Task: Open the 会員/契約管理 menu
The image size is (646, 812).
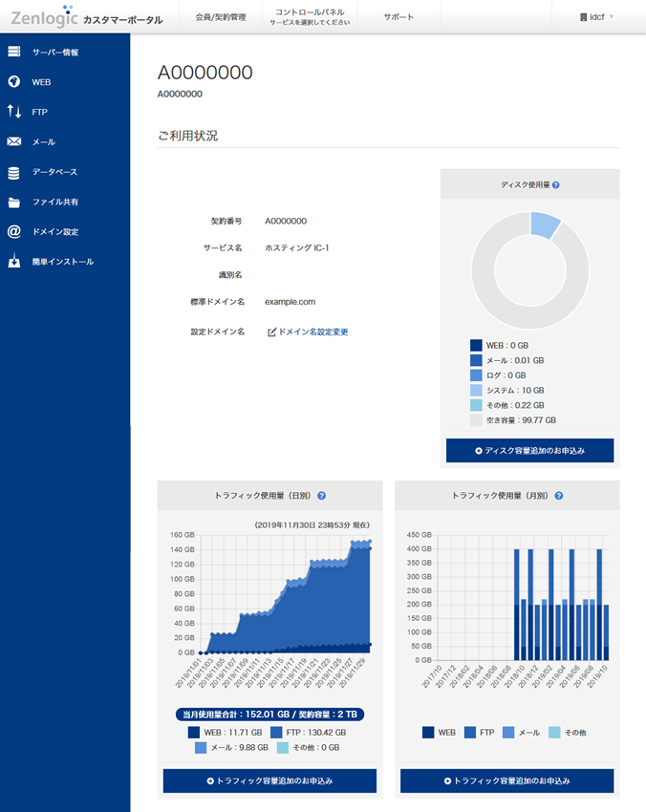Action: pyautogui.click(x=220, y=17)
